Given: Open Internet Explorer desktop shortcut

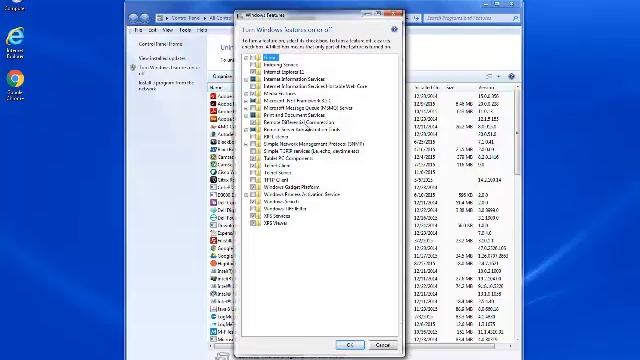Looking at the screenshot, I should click(15, 42).
